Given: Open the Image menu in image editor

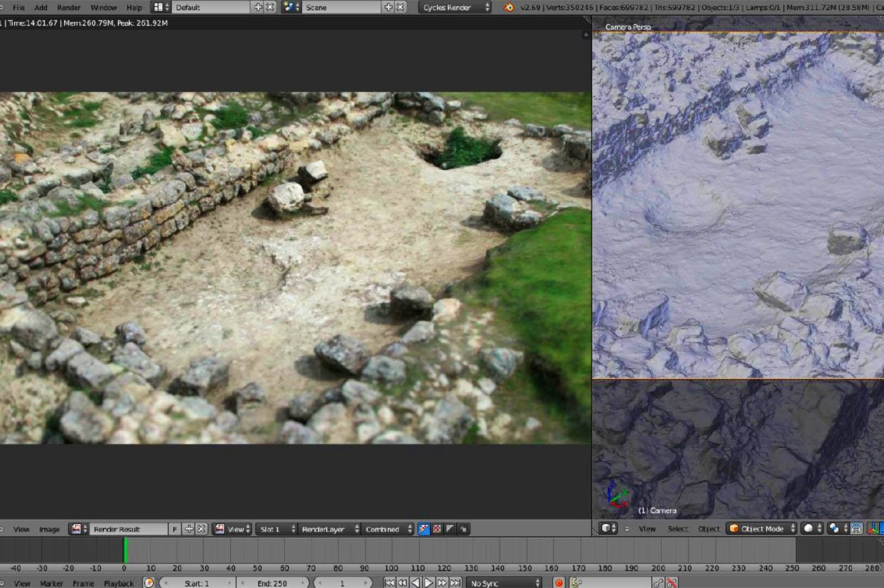Looking at the screenshot, I should [50, 529].
